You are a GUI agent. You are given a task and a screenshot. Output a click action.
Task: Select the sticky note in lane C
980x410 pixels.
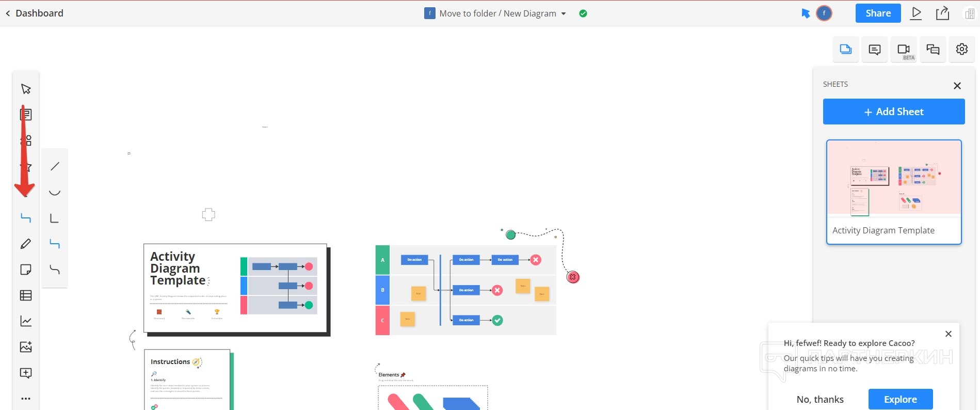click(x=407, y=319)
